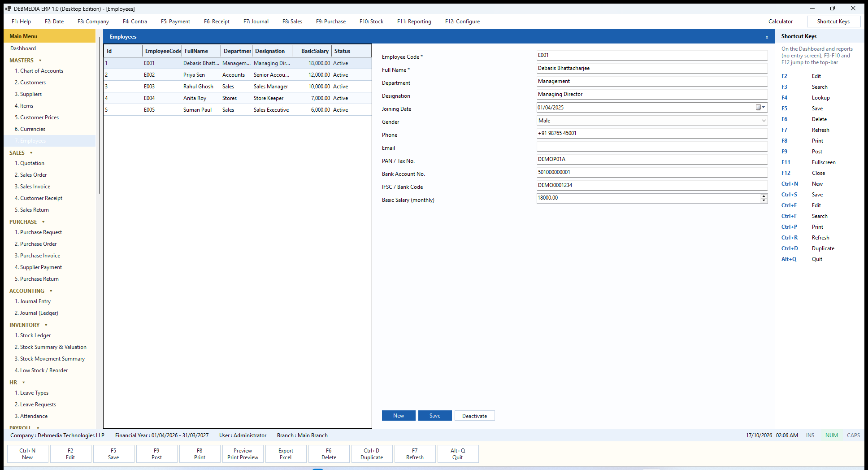Deactivate the selected employee
868x470 pixels.
pyautogui.click(x=475, y=416)
